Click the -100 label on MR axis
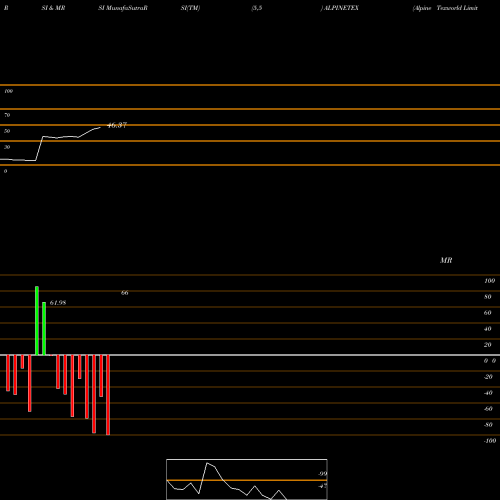This screenshot has width=500, height=500. tap(490, 441)
